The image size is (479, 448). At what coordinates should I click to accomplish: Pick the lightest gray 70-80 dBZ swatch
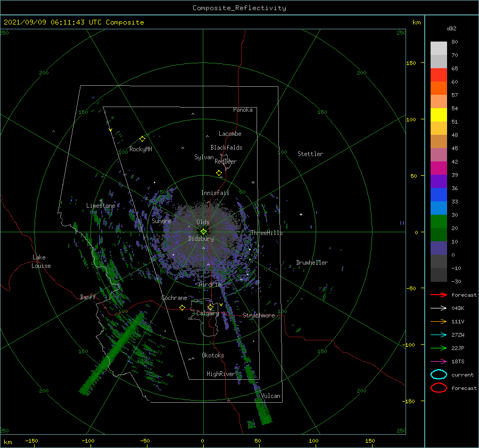pos(439,48)
